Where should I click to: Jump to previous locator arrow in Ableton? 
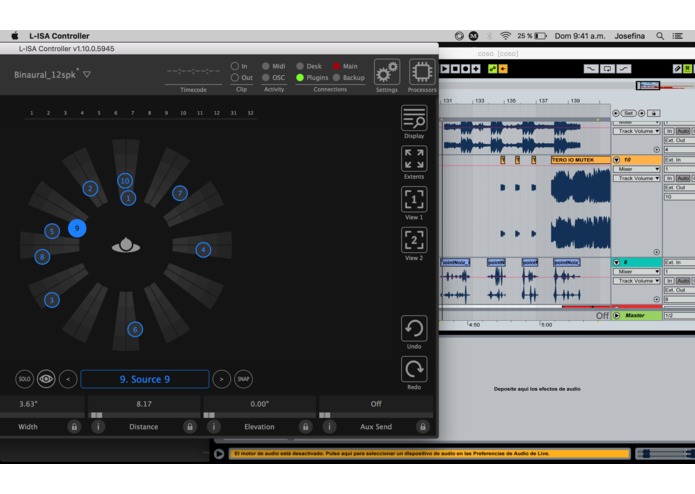616,113
